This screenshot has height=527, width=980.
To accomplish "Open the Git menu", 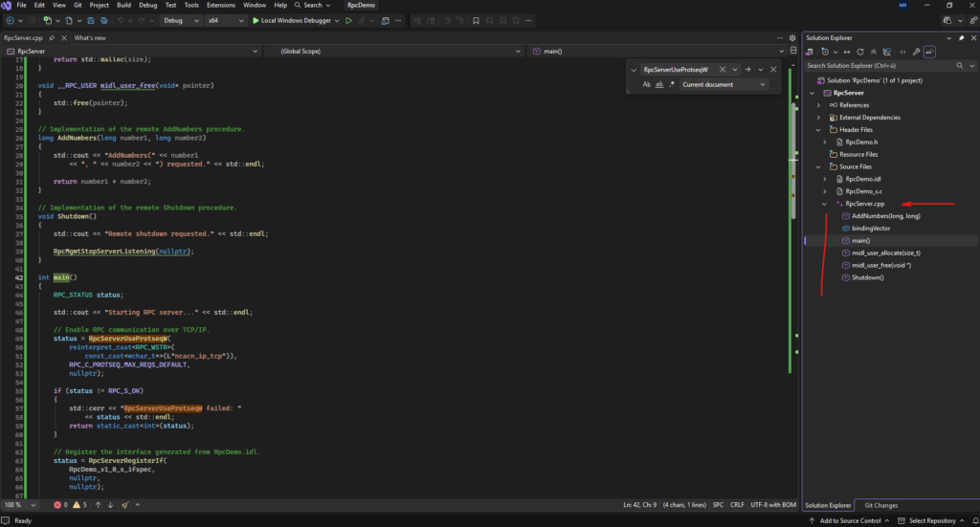I will 78,5.
